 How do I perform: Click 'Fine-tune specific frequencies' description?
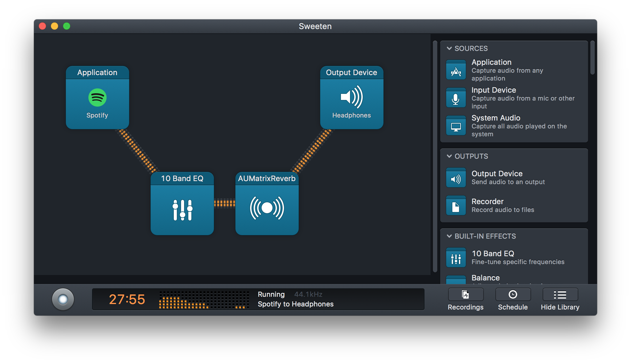tap(518, 262)
